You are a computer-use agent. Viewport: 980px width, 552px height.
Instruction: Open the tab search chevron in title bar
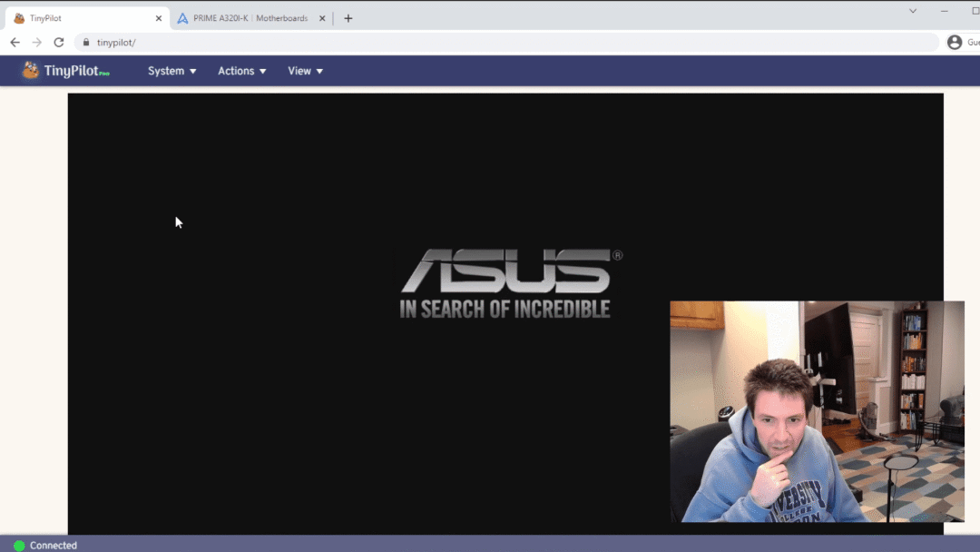(913, 11)
